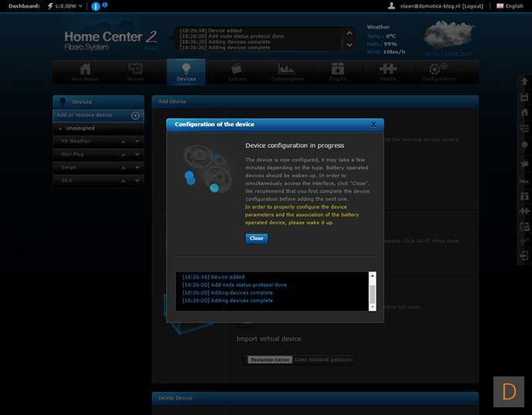Click the right sidebar up arrow icon
Image resolution: width=532 pixels, height=415 pixels.
(524, 82)
